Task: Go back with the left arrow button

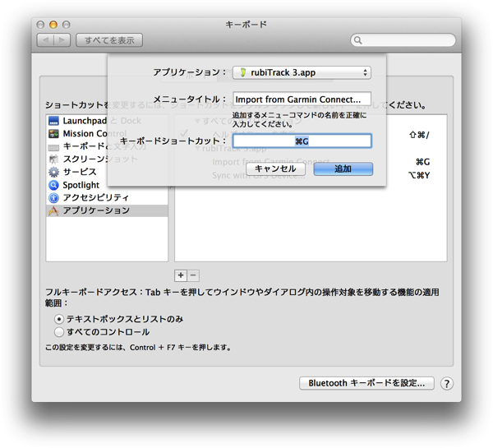Action: pyautogui.click(x=46, y=39)
